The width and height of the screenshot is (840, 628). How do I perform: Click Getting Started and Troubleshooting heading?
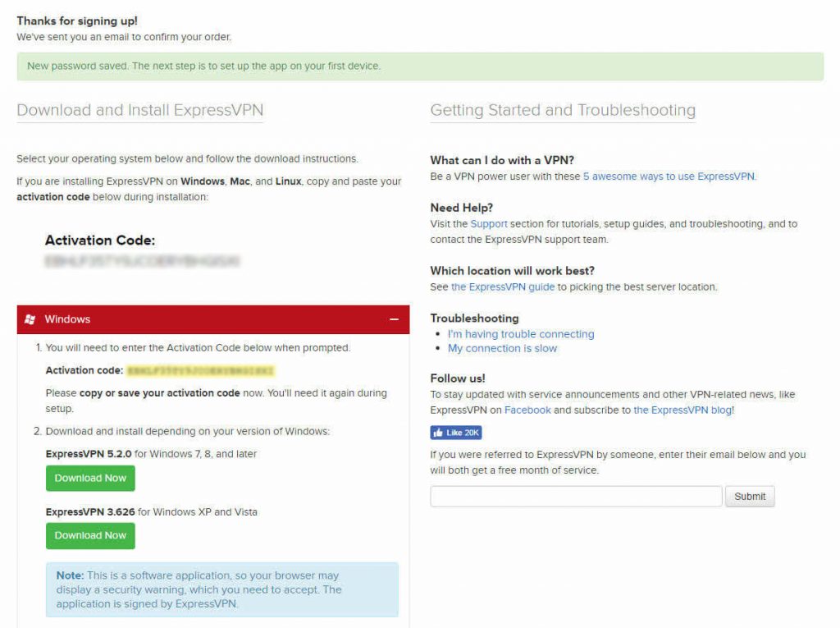click(x=563, y=110)
